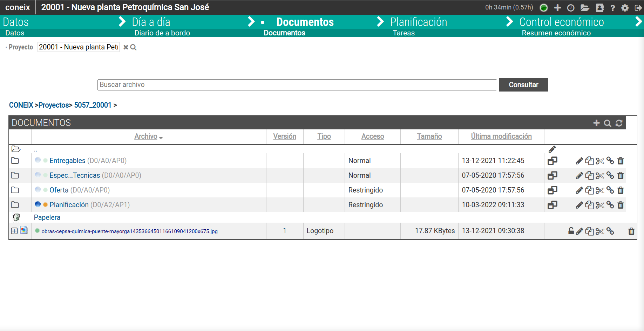Click the CONEIX breadcrumb link
The image size is (644, 331).
point(21,105)
